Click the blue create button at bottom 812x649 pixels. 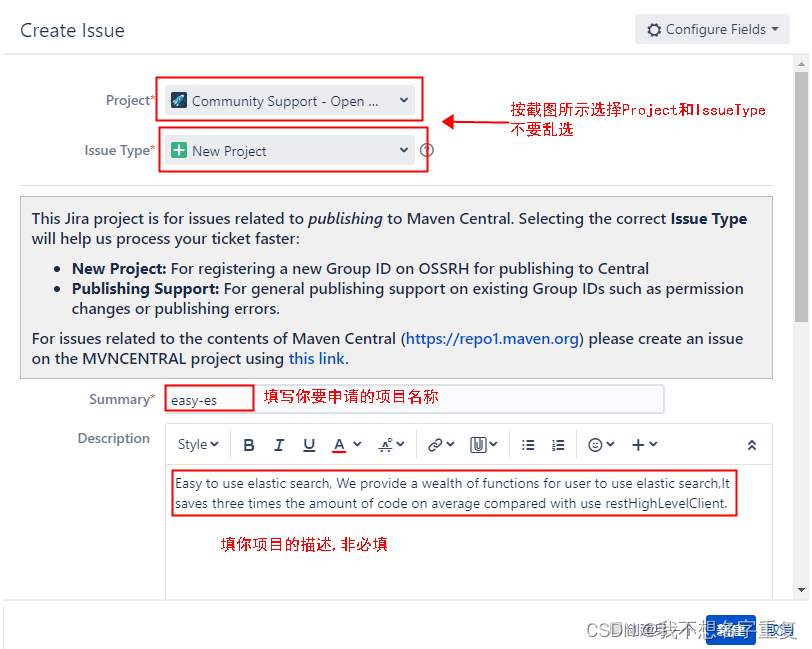pos(731,630)
